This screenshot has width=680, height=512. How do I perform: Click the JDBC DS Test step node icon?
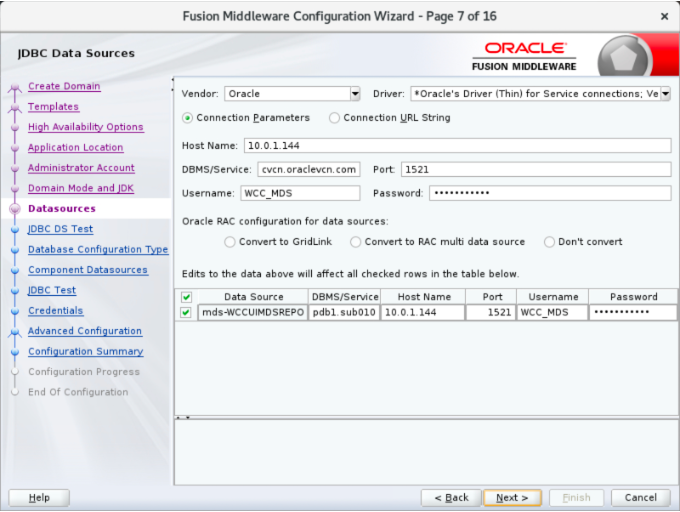pyautogui.click(x=15, y=229)
